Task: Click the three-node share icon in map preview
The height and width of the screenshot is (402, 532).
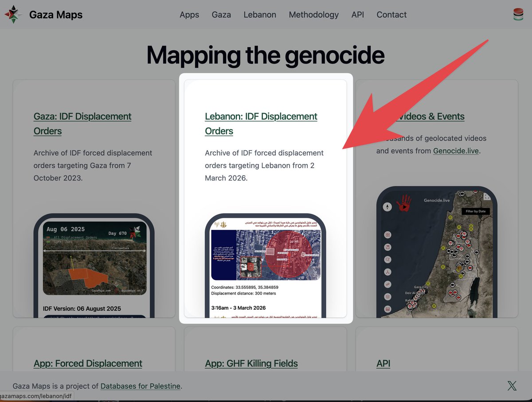Action: click(x=387, y=272)
